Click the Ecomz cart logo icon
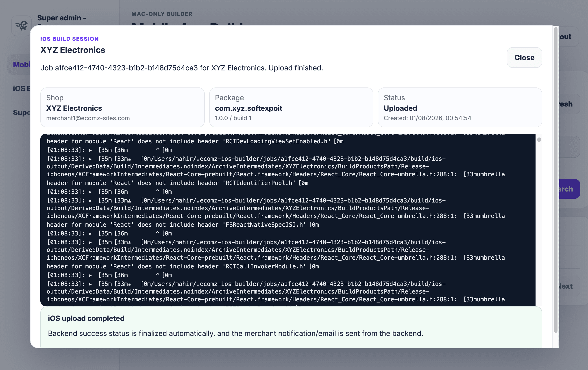Image resolution: width=588 pixels, height=370 pixels. (x=22, y=25)
